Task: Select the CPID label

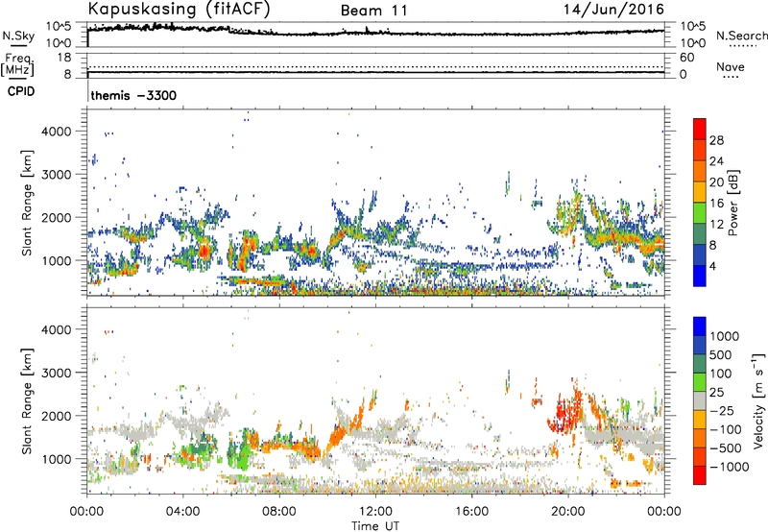Action: 21,91
